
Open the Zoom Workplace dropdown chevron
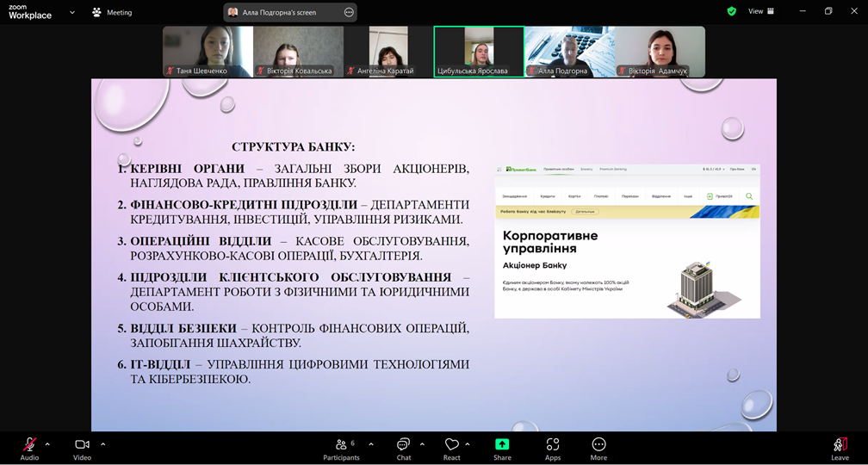(72, 13)
